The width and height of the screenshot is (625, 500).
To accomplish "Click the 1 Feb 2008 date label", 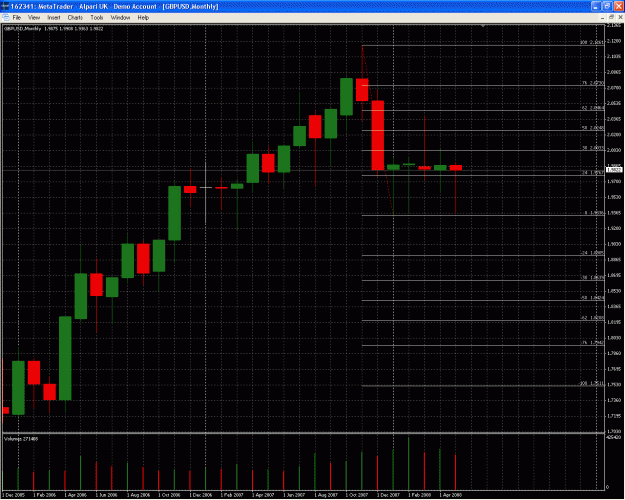I will pyautogui.click(x=420, y=495).
